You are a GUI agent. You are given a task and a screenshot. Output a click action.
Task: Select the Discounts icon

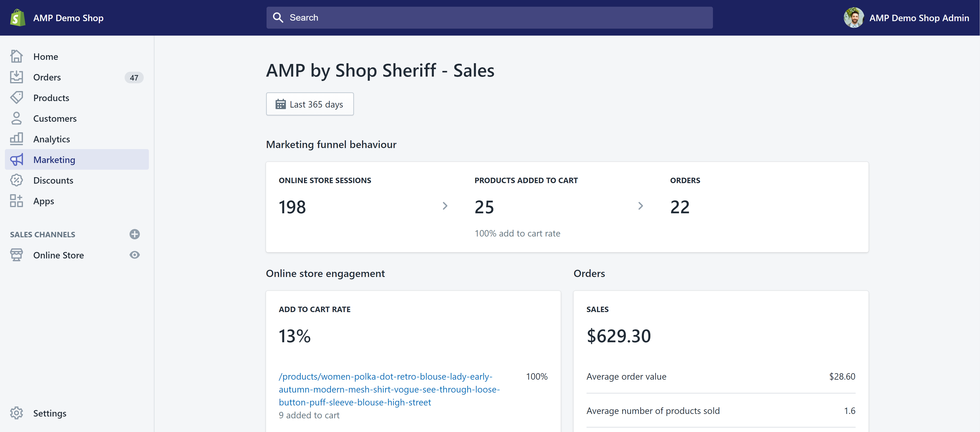coord(16,180)
